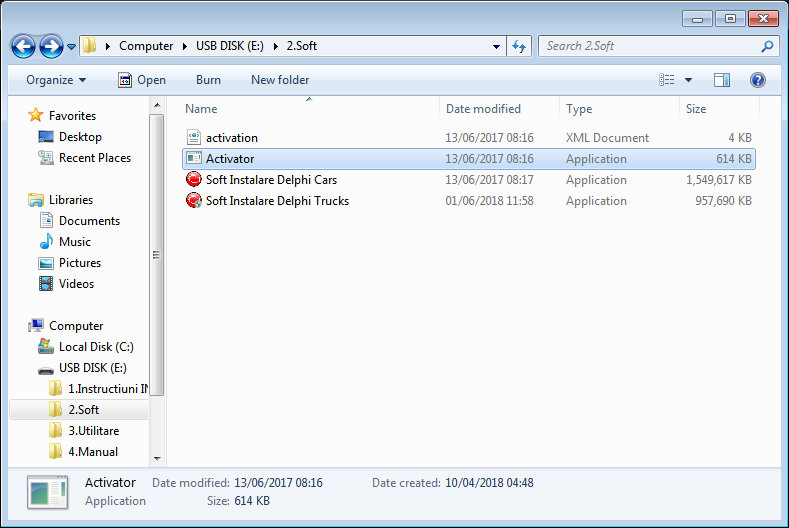Open the 1.Instructiuni folder in sidebar
This screenshot has width=789, height=528.
(108, 389)
